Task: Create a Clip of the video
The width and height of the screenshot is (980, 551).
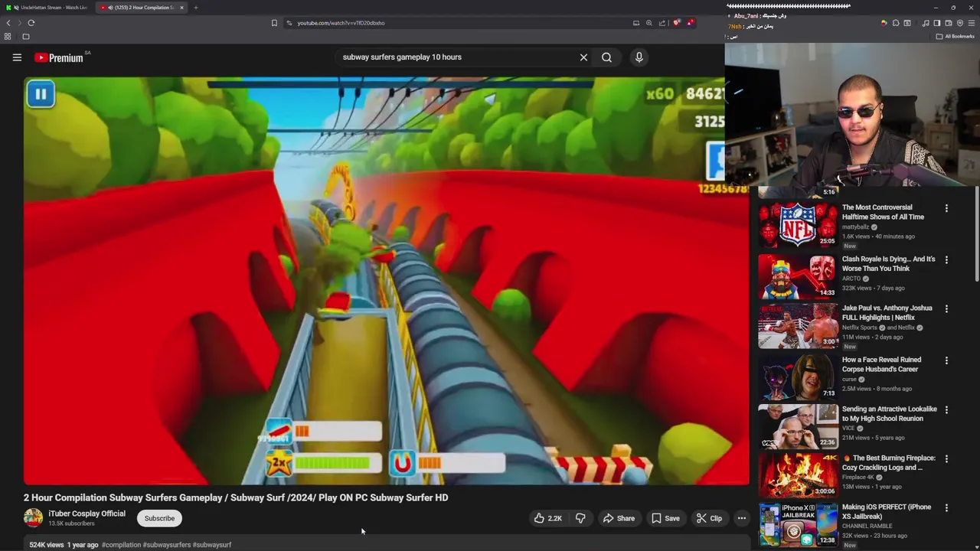Action: (x=709, y=518)
